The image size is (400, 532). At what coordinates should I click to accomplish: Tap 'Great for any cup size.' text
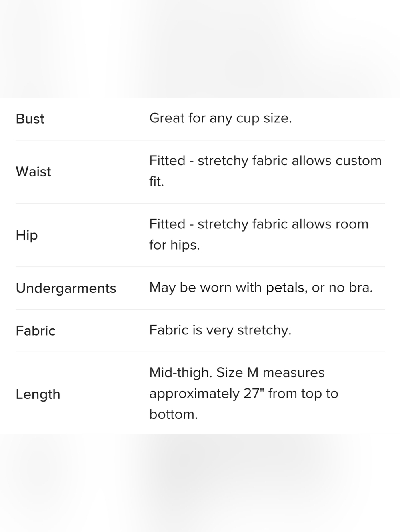coord(220,118)
